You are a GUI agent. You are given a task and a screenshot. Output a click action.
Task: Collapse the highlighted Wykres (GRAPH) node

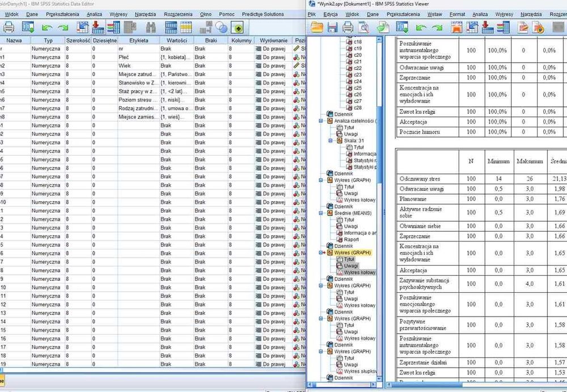(321, 253)
